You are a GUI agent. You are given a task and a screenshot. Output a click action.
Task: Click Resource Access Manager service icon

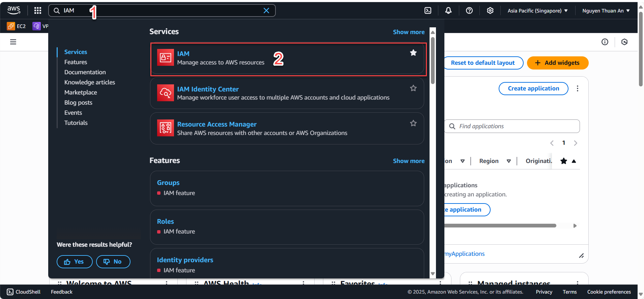[165, 128]
